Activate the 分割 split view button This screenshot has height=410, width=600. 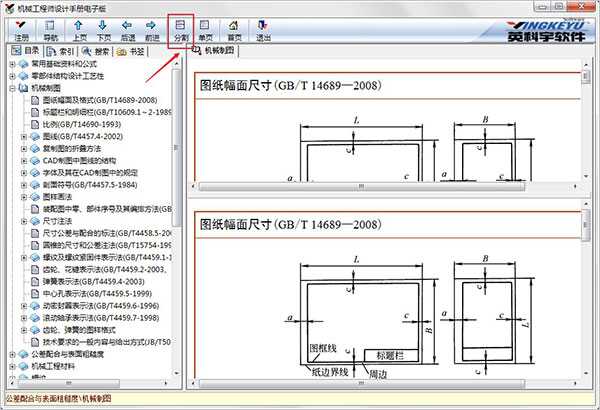pyautogui.click(x=181, y=31)
